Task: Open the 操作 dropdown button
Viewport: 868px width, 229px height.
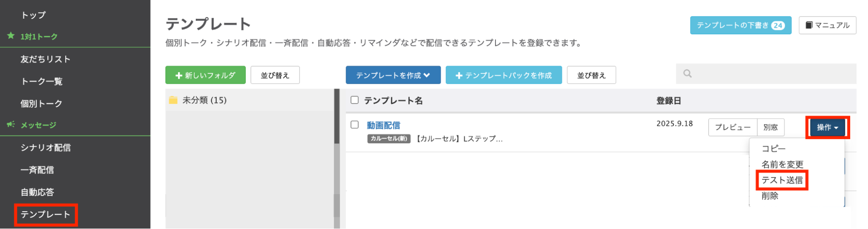Action: coord(827,127)
